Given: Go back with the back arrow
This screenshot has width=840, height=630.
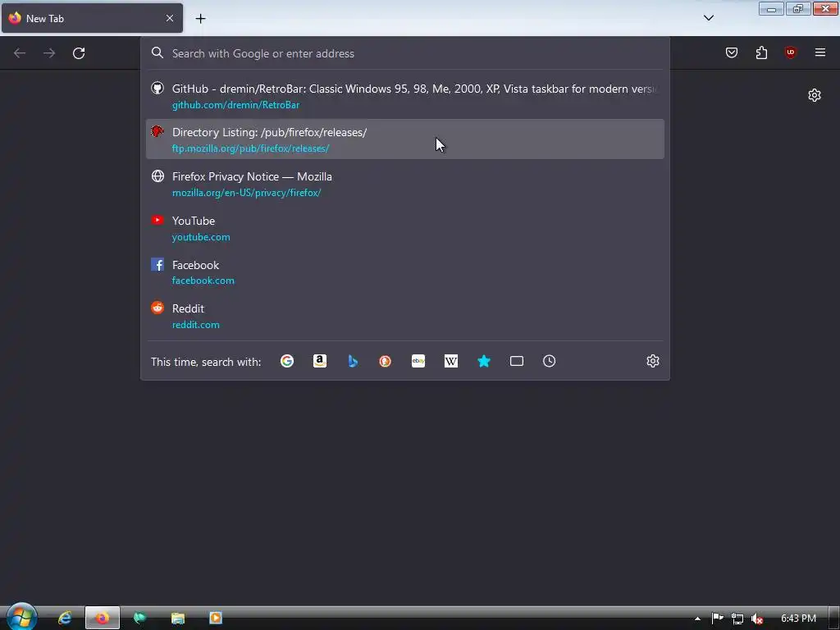Looking at the screenshot, I should [x=20, y=53].
